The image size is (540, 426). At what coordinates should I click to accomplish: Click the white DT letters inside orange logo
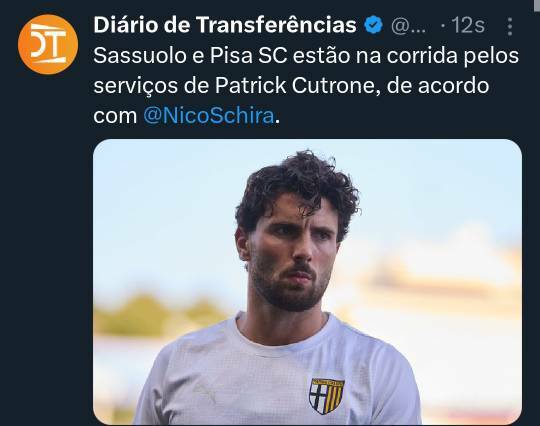48,44
